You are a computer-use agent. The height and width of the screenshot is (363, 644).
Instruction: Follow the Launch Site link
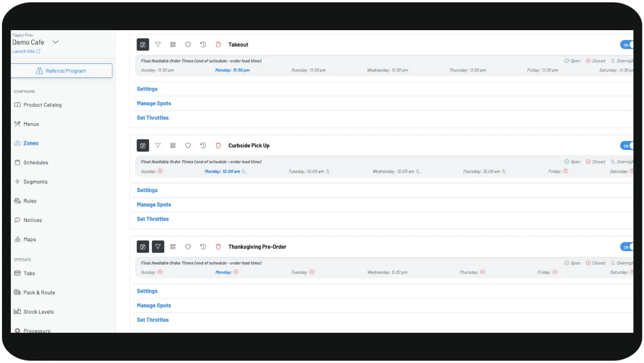point(26,51)
